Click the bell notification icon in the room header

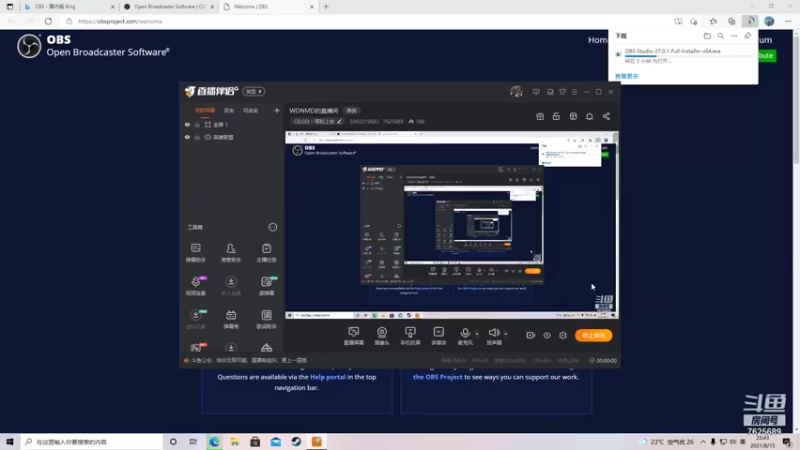click(x=589, y=116)
